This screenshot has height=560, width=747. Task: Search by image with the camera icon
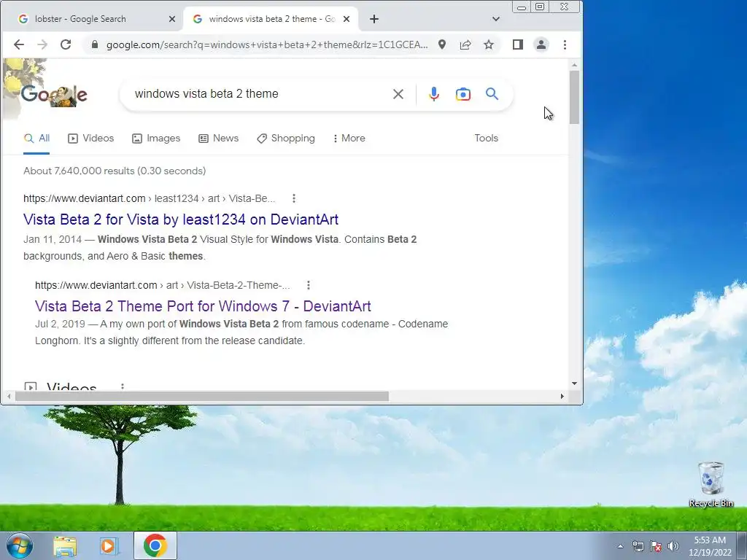pos(463,94)
